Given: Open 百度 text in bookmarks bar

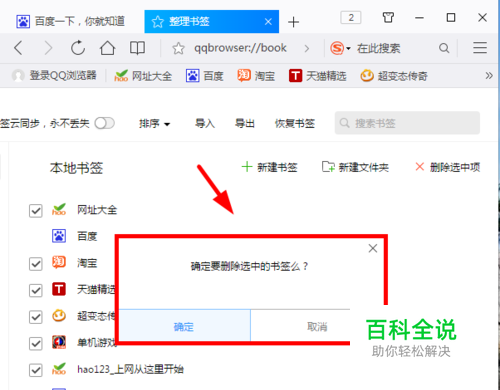Looking at the screenshot, I should coord(213,76).
